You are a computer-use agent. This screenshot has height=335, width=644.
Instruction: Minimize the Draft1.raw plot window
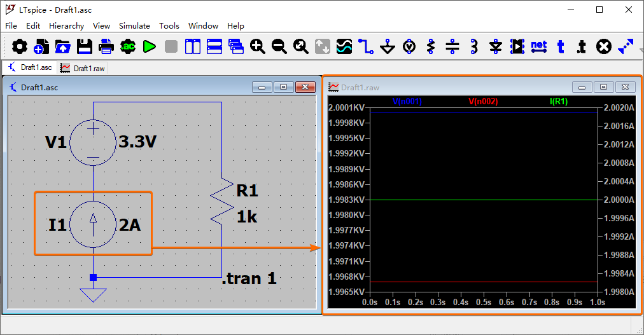pos(582,87)
